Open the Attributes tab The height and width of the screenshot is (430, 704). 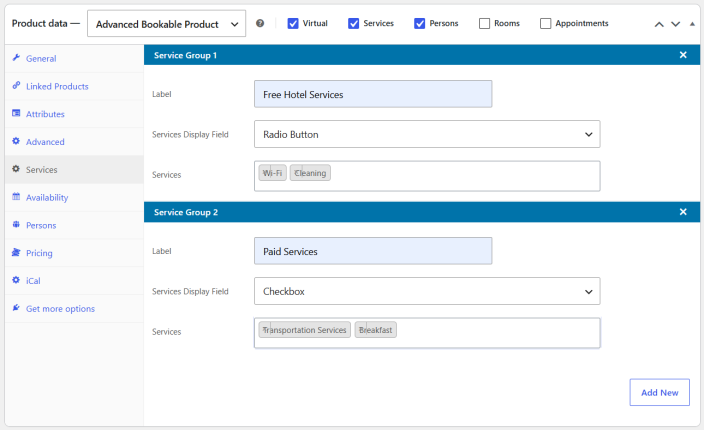74,114
